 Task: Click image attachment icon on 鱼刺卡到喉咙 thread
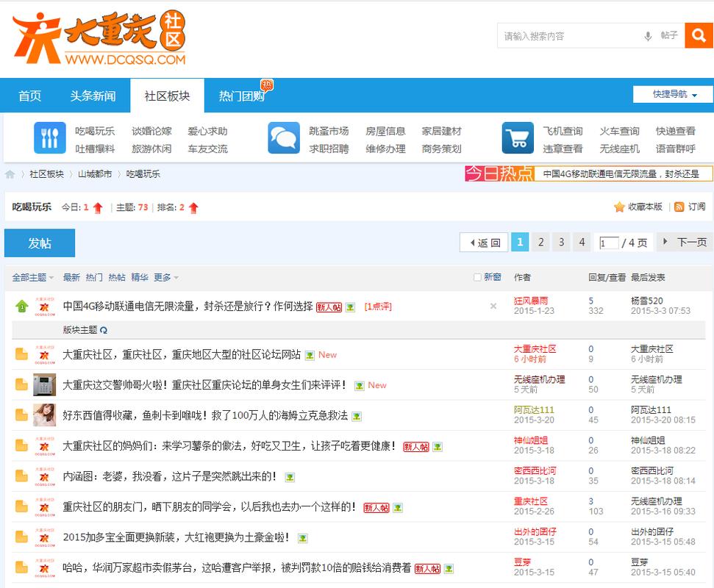coord(357,417)
